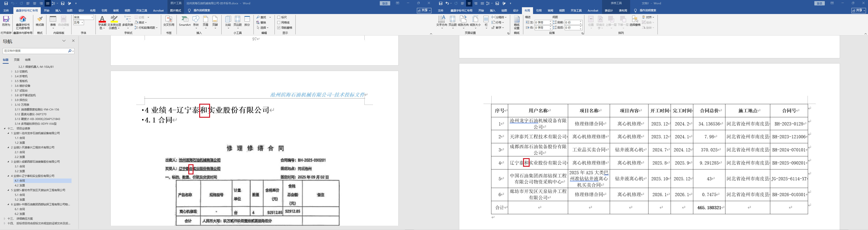868x230 pixels.
Task: Open 行和段落间距 line spacing dropdown
Action: pyautogui.click(x=146, y=28)
